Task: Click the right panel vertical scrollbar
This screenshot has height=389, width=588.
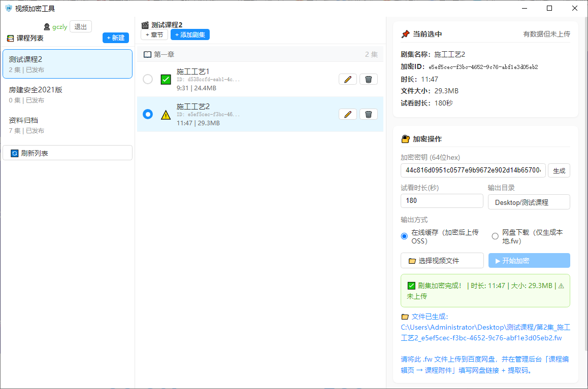Action: (586, 184)
